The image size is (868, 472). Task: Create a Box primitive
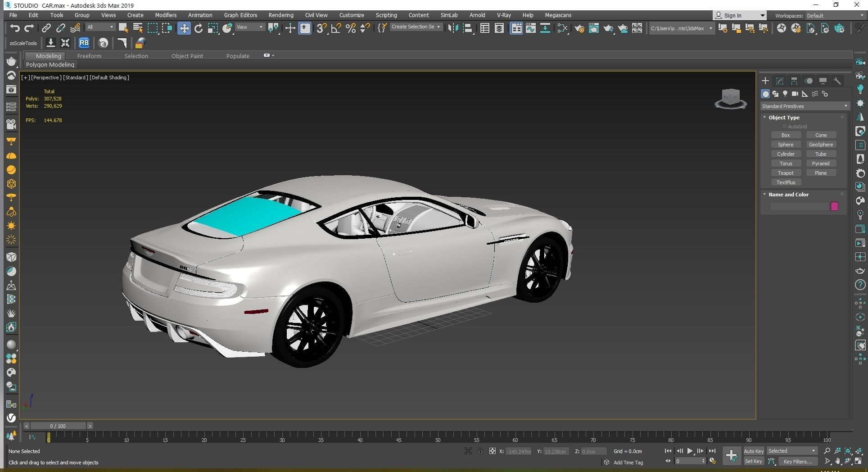786,135
